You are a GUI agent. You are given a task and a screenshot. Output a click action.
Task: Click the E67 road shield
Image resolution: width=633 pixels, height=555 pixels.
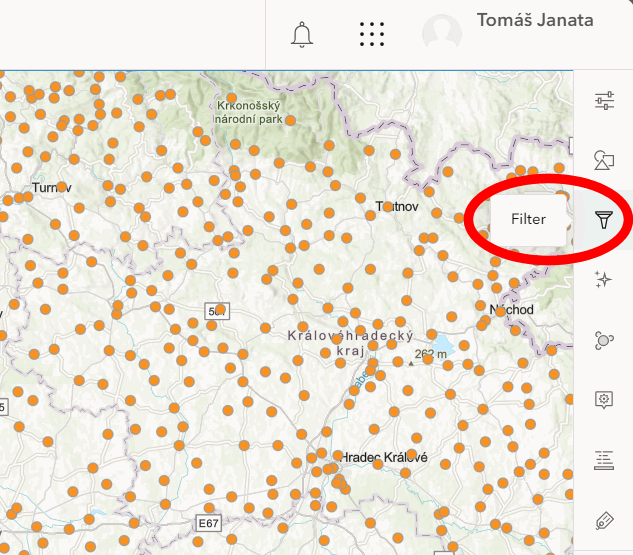tap(208, 523)
